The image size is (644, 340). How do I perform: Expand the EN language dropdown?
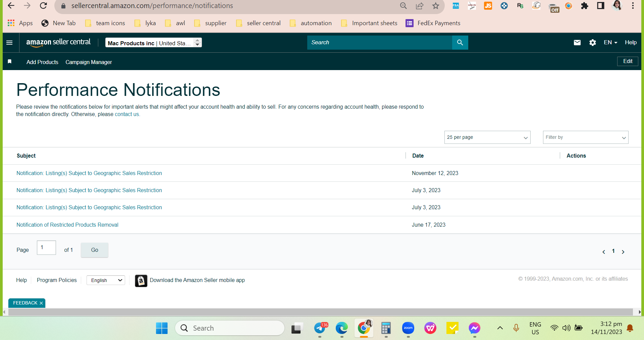610,43
